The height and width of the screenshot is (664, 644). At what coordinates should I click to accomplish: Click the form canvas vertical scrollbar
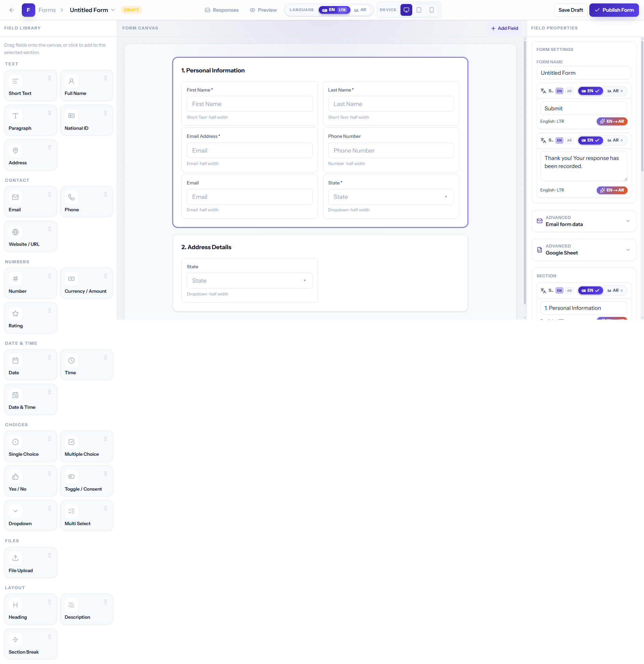tap(525, 173)
